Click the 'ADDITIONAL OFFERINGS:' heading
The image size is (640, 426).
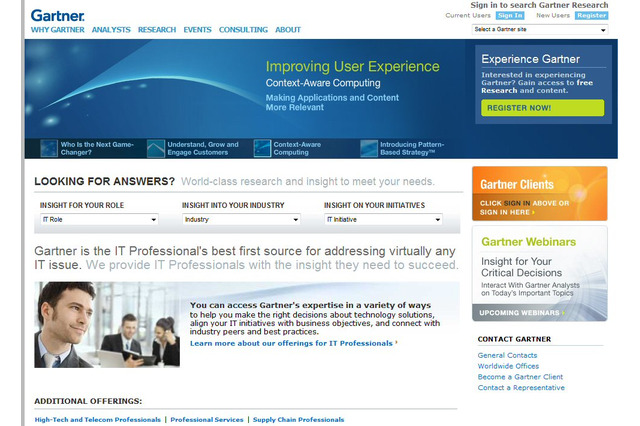pos(88,401)
